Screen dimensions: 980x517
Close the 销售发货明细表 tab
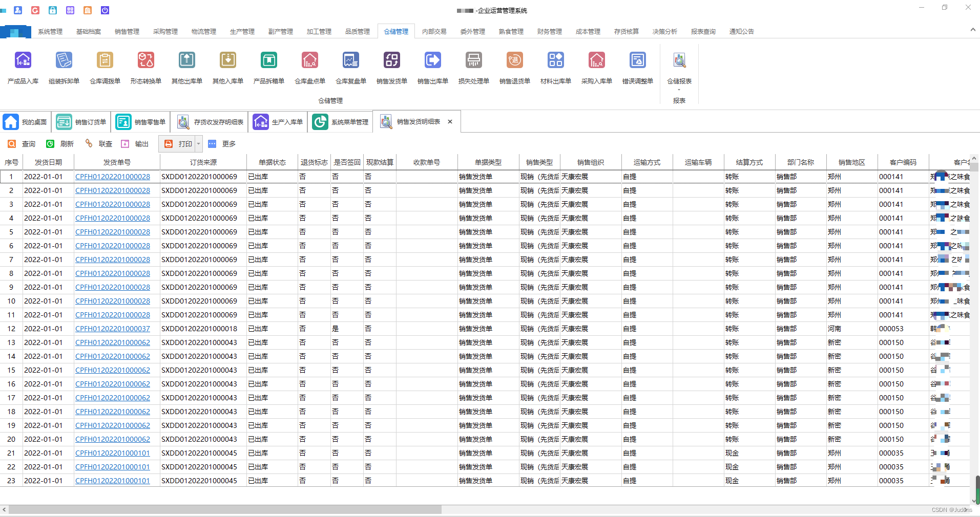(x=450, y=121)
